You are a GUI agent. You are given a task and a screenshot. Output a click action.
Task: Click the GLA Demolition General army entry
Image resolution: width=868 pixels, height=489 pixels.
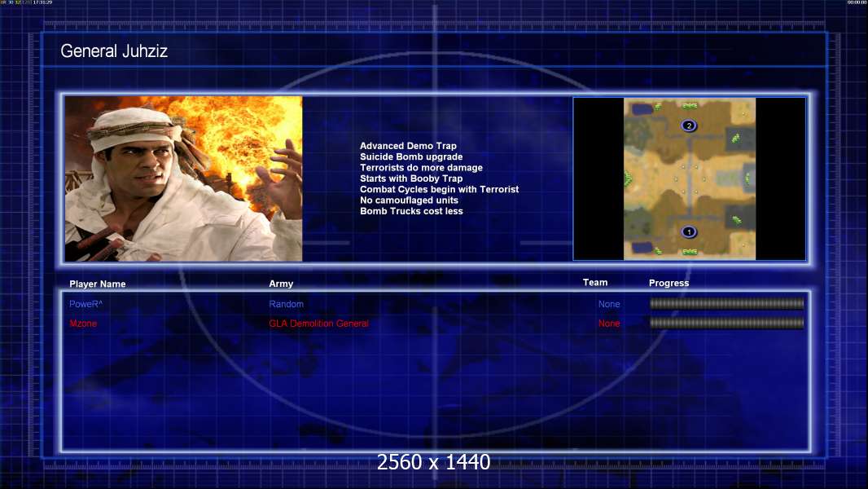coord(319,324)
